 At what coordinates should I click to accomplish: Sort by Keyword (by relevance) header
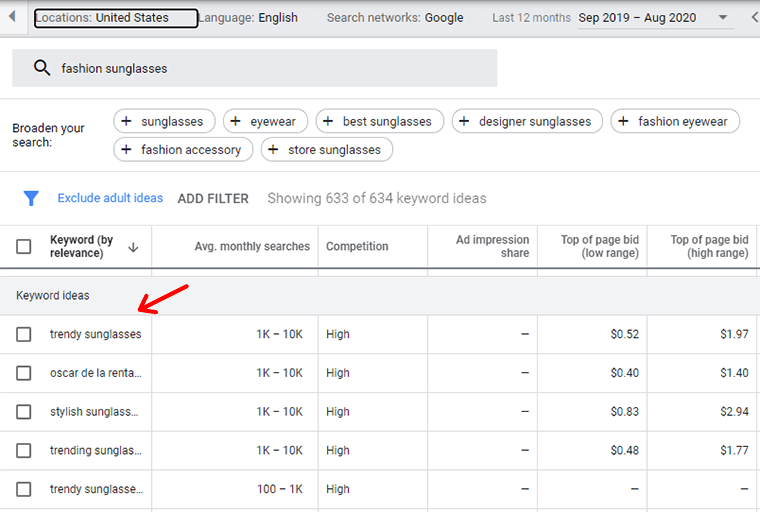tap(81, 246)
